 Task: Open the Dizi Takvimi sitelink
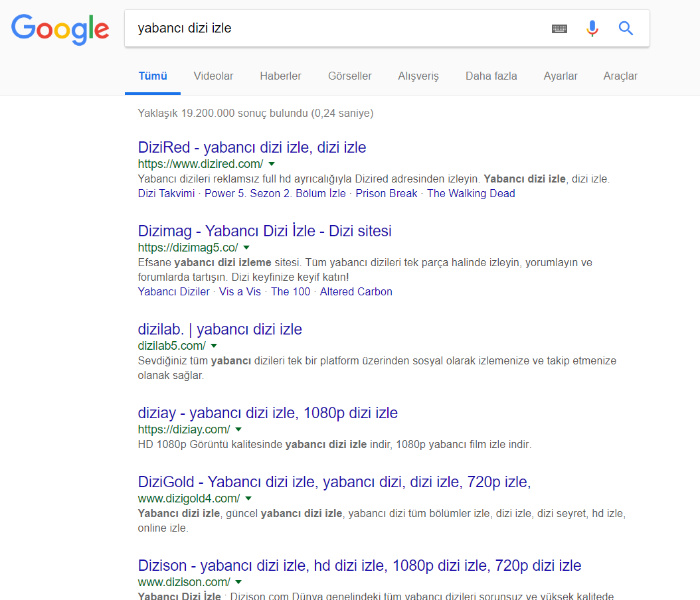tap(166, 193)
